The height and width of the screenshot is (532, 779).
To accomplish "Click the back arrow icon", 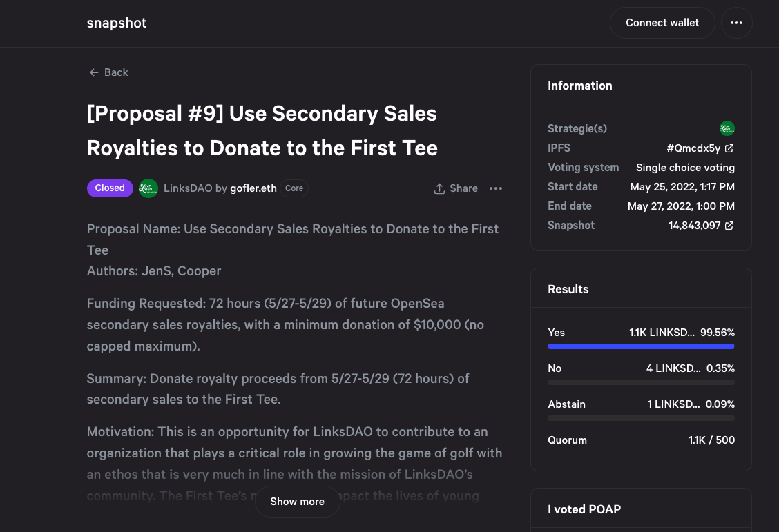I will (x=94, y=72).
